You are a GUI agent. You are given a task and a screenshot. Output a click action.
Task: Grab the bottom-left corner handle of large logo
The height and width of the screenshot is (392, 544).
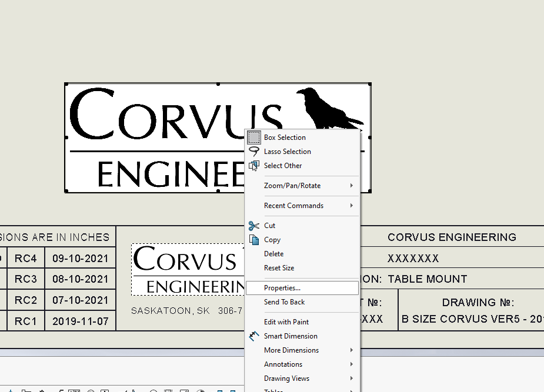tap(66, 191)
